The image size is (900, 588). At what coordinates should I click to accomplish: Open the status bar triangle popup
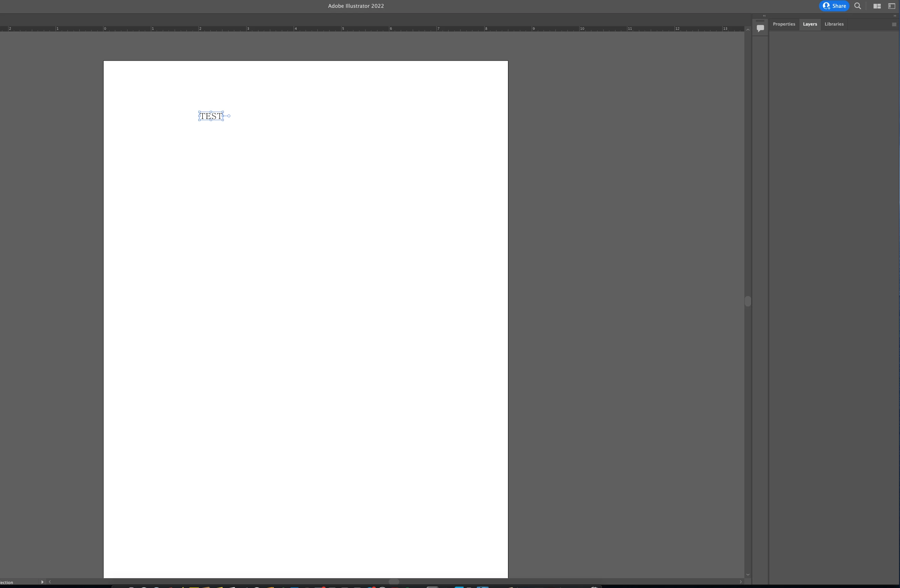(x=42, y=582)
